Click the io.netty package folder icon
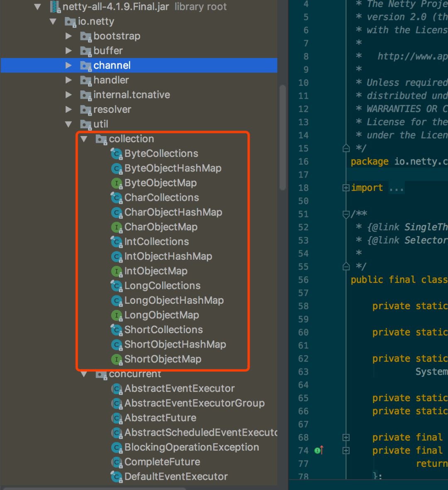The image size is (448, 490). [x=70, y=22]
